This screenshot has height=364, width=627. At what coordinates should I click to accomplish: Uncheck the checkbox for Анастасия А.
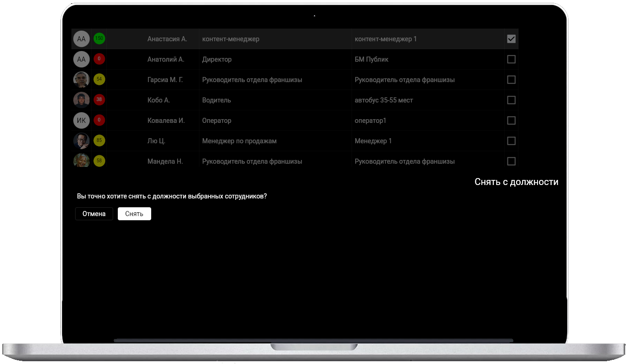(x=511, y=39)
